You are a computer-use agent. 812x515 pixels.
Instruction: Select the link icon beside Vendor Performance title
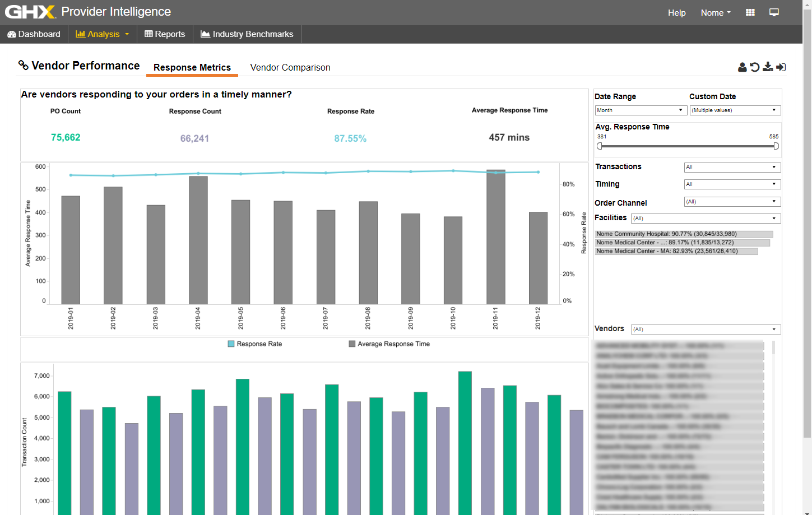(x=24, y=66)
